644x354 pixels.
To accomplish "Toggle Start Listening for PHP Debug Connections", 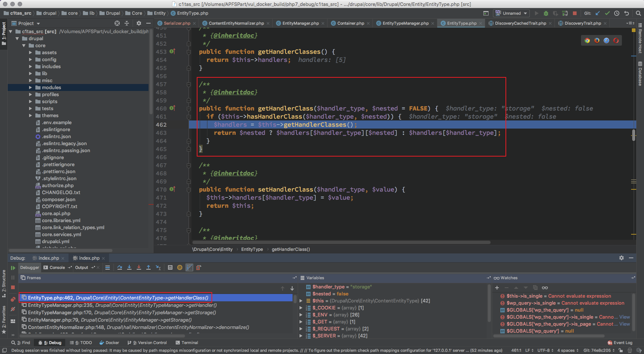I will (x=565, y=13).
